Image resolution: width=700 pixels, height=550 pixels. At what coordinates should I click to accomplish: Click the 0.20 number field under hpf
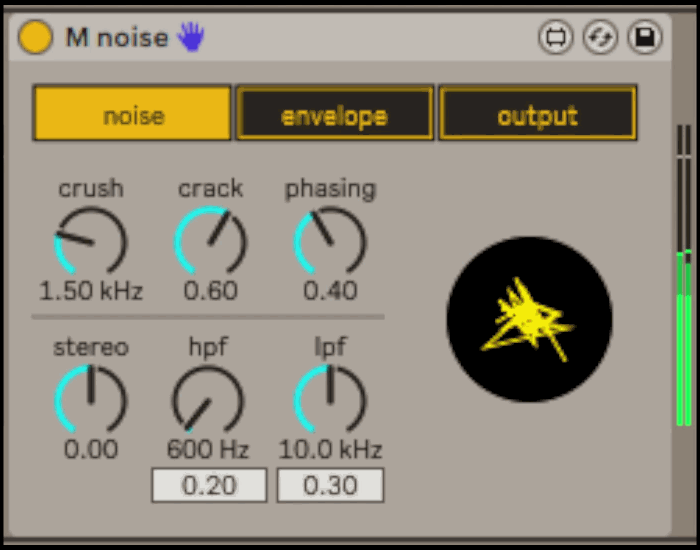coord(209,486)
